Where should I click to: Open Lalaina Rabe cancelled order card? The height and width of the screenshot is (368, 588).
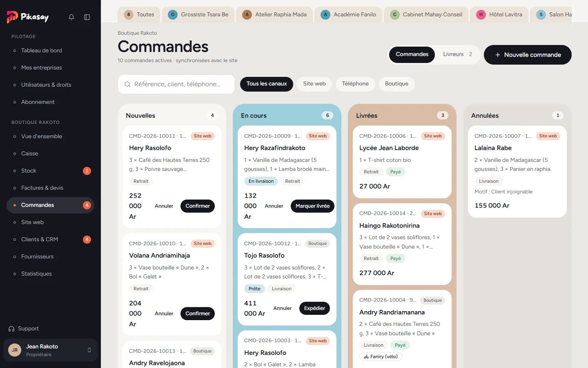pos(517,172)
